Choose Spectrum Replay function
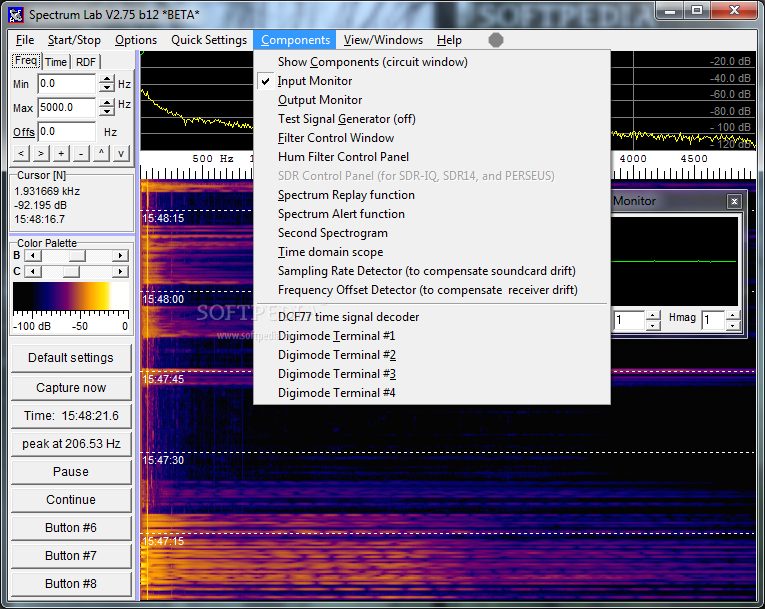The image size is (765, 609). (x=432, y=195)
